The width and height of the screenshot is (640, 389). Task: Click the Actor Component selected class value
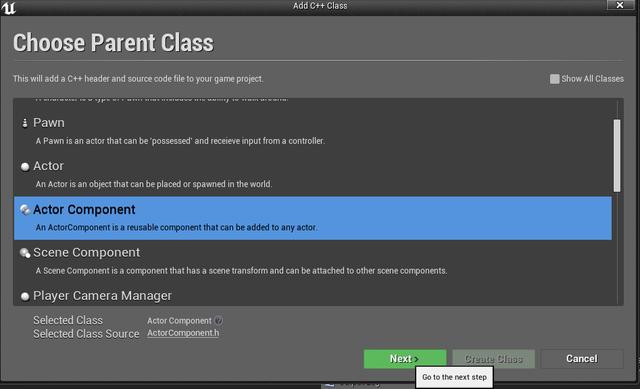pyautogui.click(x=179, y=321)
